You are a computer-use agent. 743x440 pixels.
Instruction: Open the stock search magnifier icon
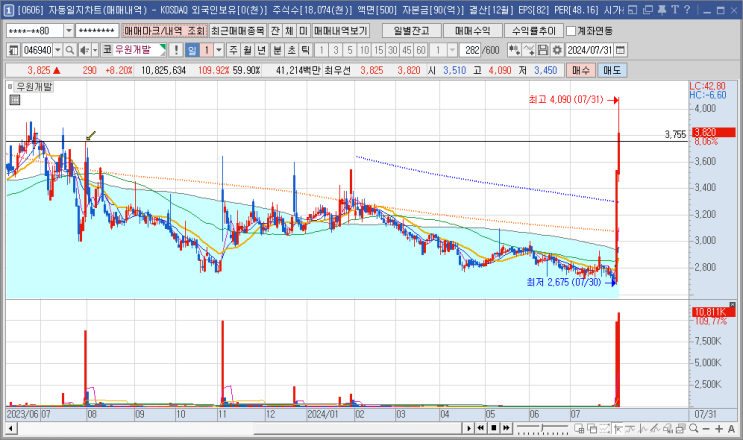coord(70,50)
